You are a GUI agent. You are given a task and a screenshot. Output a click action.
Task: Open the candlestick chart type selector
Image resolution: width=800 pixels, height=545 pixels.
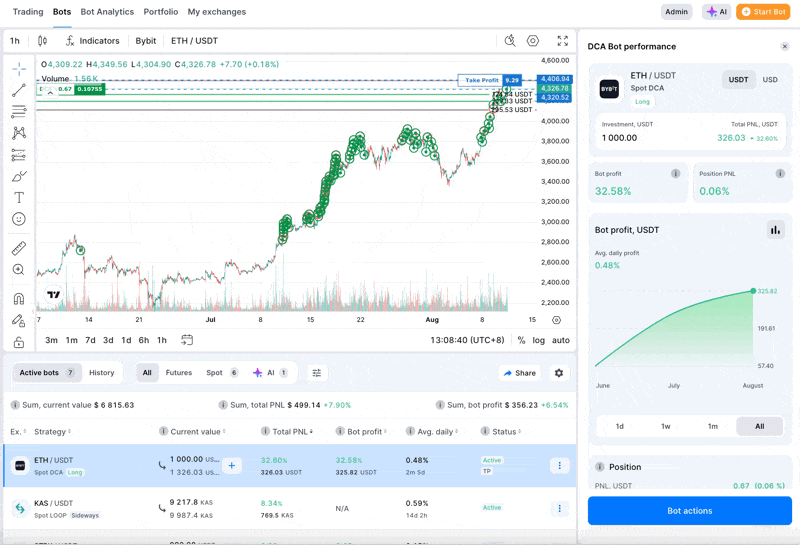click(x=42, y=41)
